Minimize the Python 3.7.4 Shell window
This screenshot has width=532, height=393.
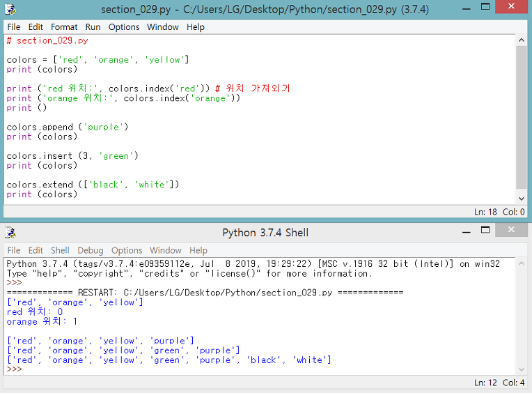[x=467, y=232]
